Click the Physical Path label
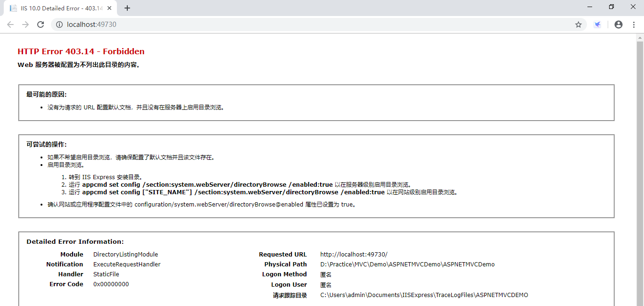 (286, 264)
